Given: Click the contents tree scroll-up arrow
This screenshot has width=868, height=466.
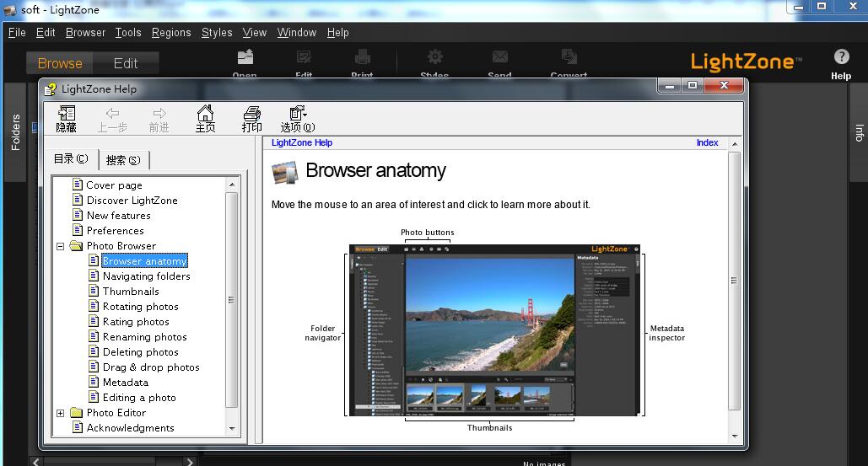Looking at the screenshot, I should (232, 184).
